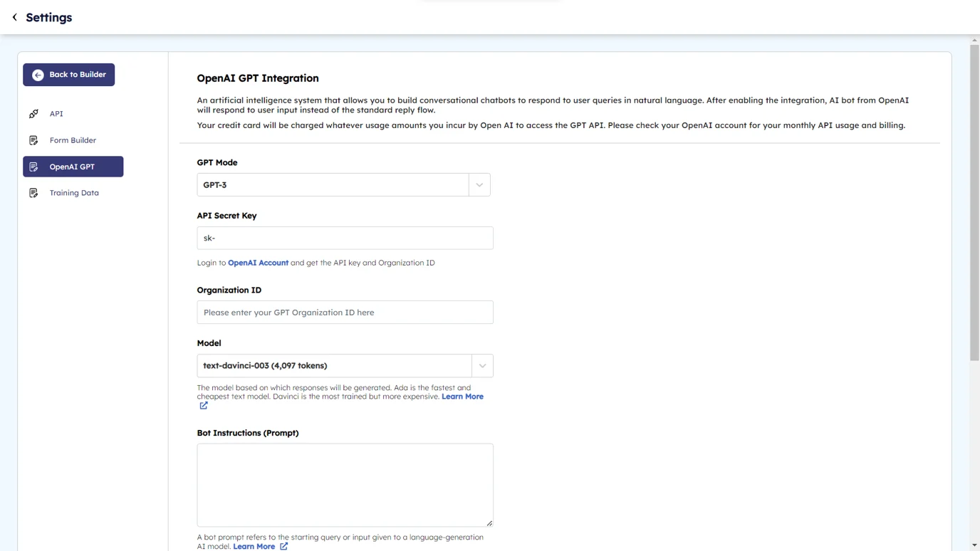Open the API settings tab
The image size is (980, 551).
tap(56, 114)
